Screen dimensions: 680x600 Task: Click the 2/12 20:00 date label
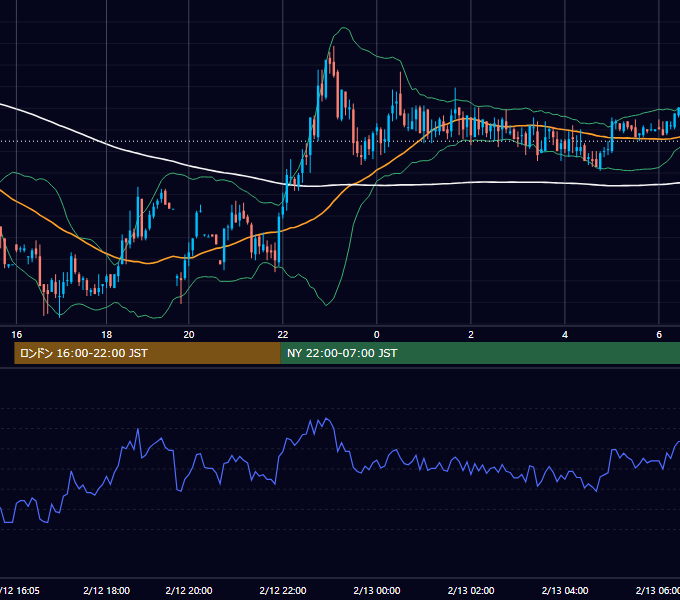coord(189,590)
